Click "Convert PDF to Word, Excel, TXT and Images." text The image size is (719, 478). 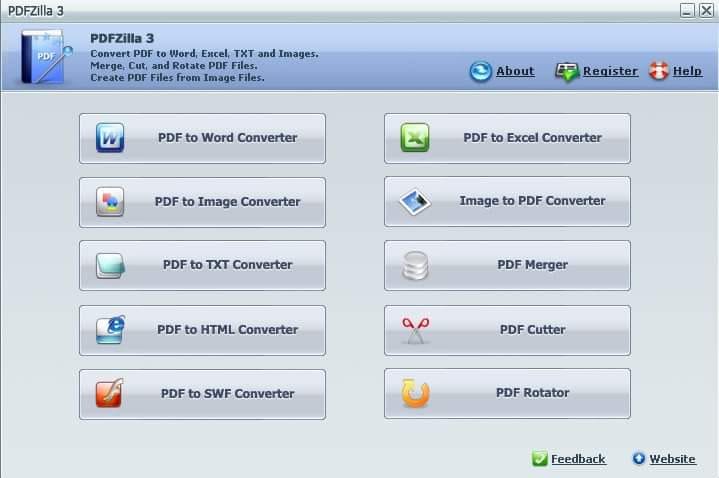tap(204, 54)
